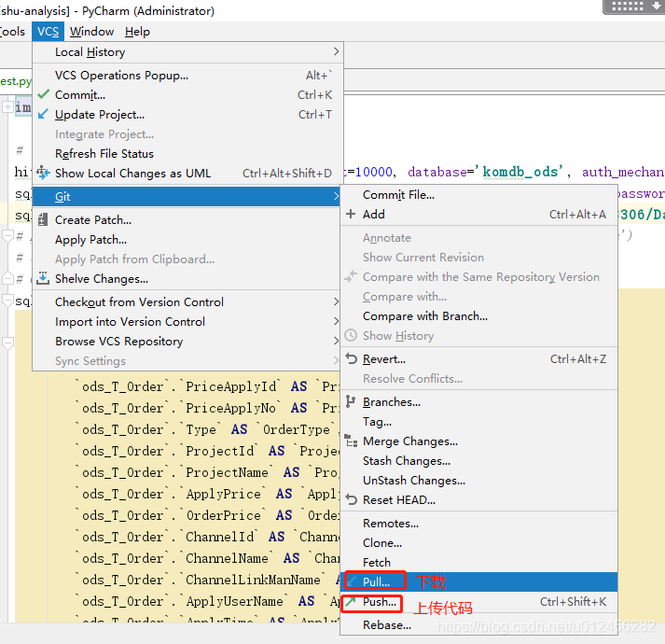Screen dimensions: 665x644
Task: Choose Tag... in Git submenu
Action: pyautogui.click(x=478, y=421)
